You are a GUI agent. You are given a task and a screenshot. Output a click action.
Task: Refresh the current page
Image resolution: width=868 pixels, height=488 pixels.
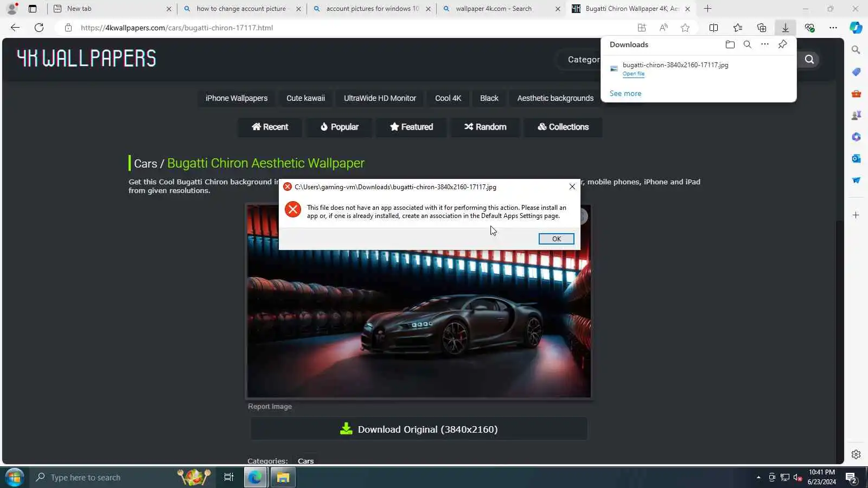pos(39,28)
